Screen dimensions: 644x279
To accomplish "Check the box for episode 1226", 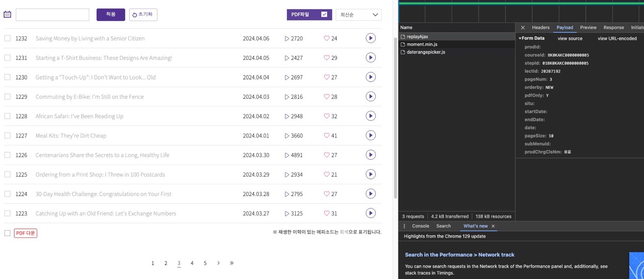I will (x=8, y=155).
